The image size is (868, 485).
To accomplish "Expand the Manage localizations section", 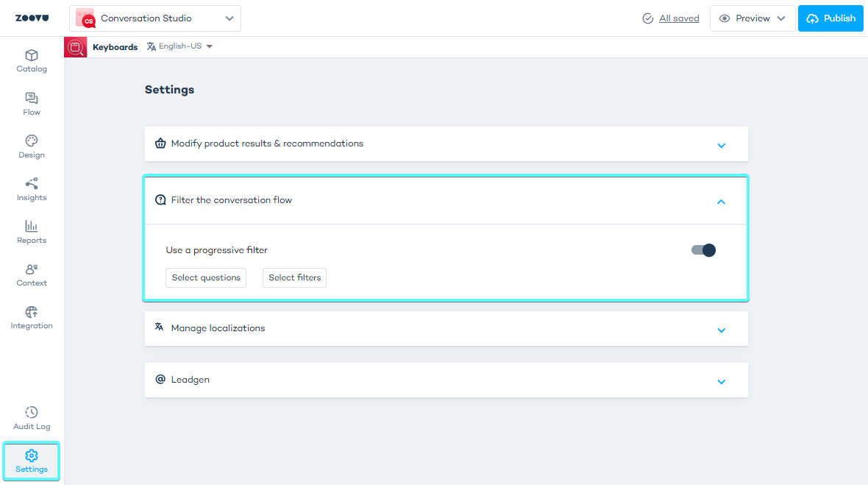I will coord(721,330).
